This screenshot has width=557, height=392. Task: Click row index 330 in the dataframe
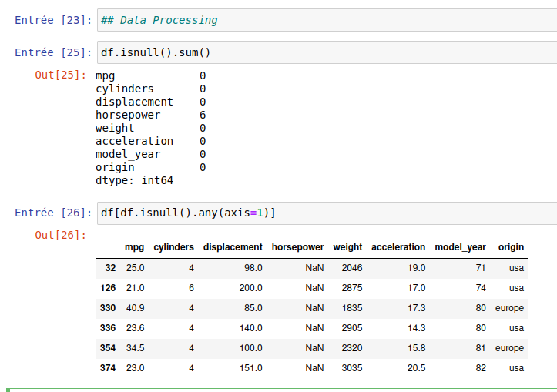[107, 308]
